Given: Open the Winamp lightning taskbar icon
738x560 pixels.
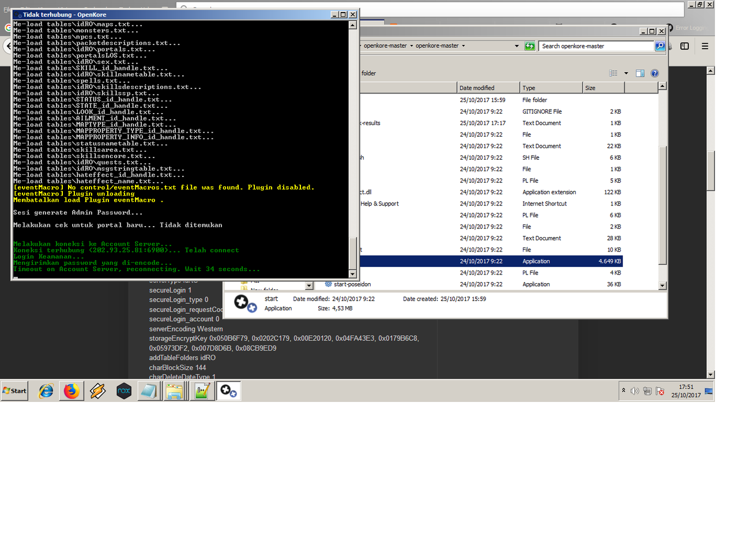Looking at the screenshot, I should [x=97, y=391].
